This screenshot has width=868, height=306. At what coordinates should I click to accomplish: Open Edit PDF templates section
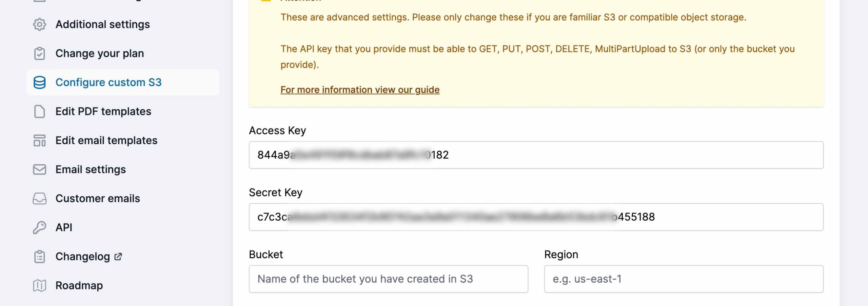[x=103, y=111]
